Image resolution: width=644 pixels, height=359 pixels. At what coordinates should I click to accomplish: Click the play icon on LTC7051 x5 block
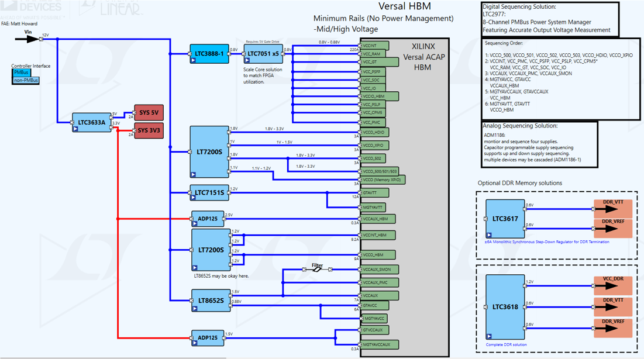click(247, 60)
